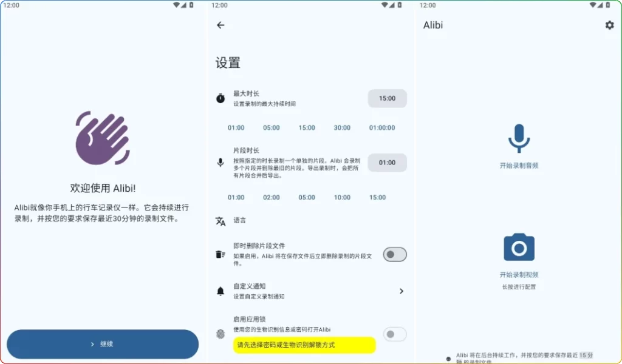Screen dimensions: 622x364
Task: Select the 02:00 segment duration preset
Action: [x=271, y=197]
